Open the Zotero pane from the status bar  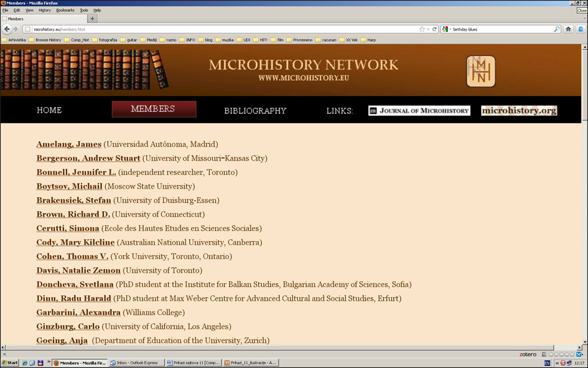(x=528, y=354)
